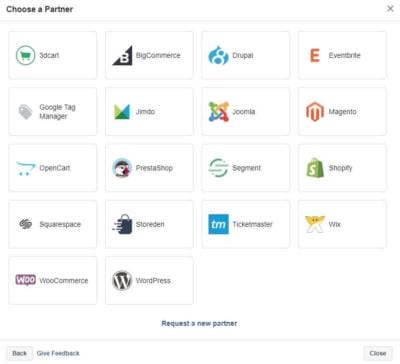Click the Drupal droplet logo
Screen dimensions: 400x364
(219, 55)
